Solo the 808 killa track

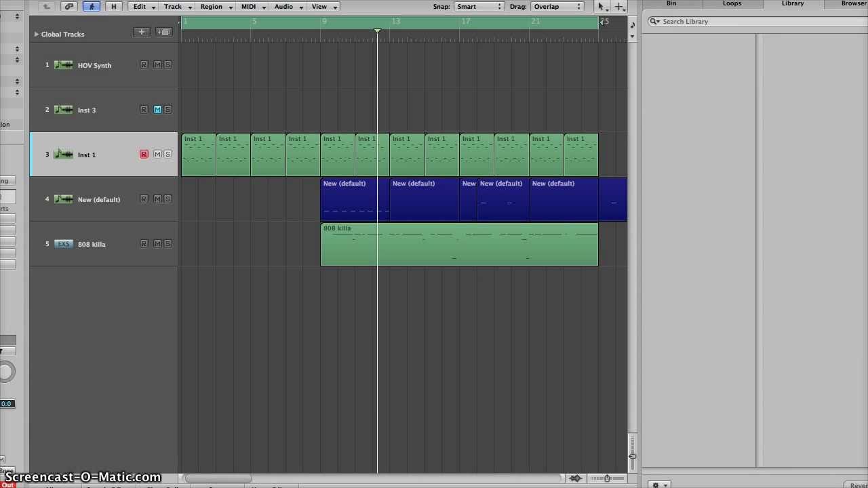pos(167,244)
